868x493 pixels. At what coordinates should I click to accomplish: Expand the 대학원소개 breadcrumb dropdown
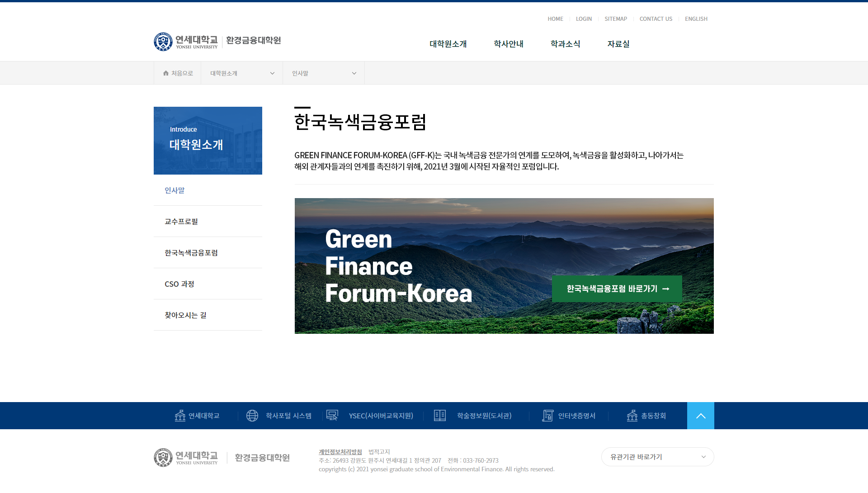click(x=242, y=73)
